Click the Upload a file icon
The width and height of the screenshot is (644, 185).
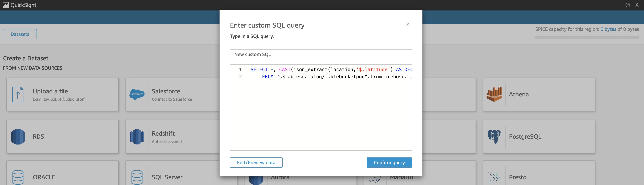click(x=18, y=95)
